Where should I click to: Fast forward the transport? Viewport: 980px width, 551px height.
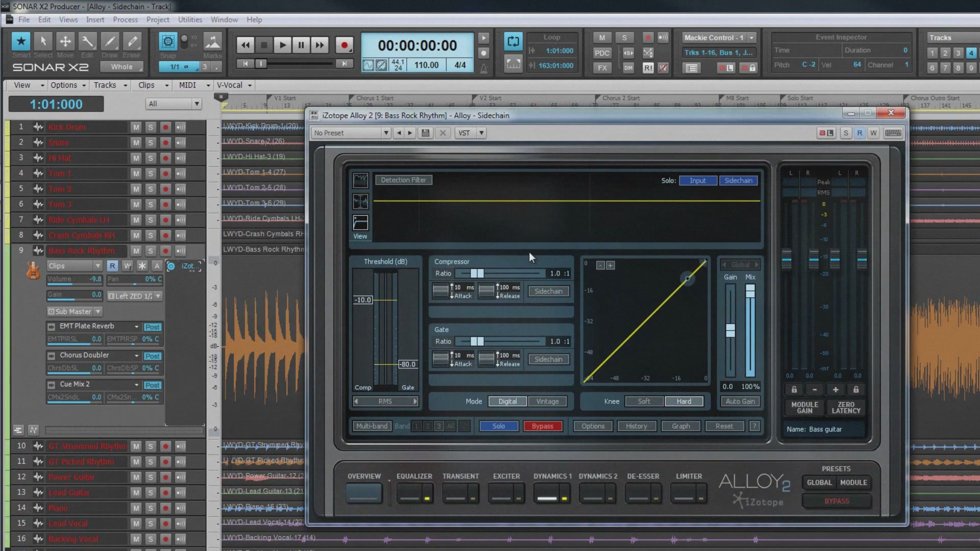[320, 45]
